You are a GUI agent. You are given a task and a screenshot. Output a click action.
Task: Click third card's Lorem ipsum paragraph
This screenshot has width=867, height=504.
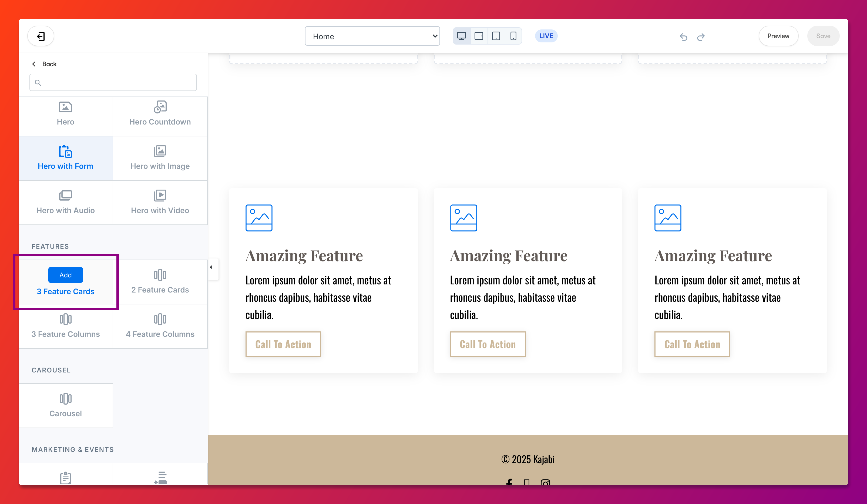(x=727, y=298)
